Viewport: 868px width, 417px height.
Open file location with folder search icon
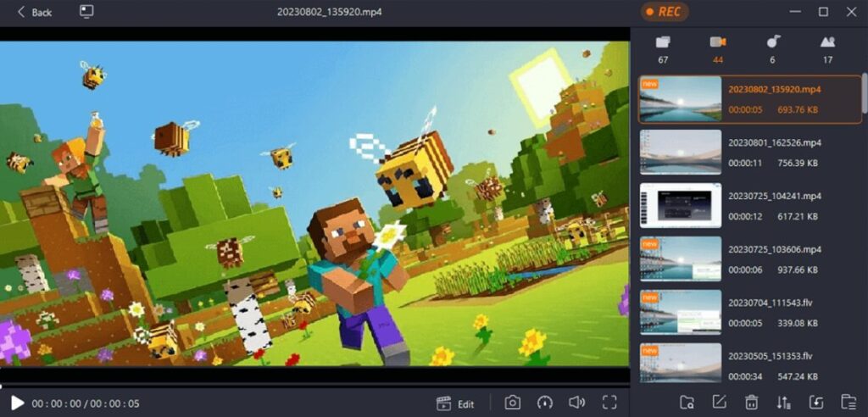point(687,402)
